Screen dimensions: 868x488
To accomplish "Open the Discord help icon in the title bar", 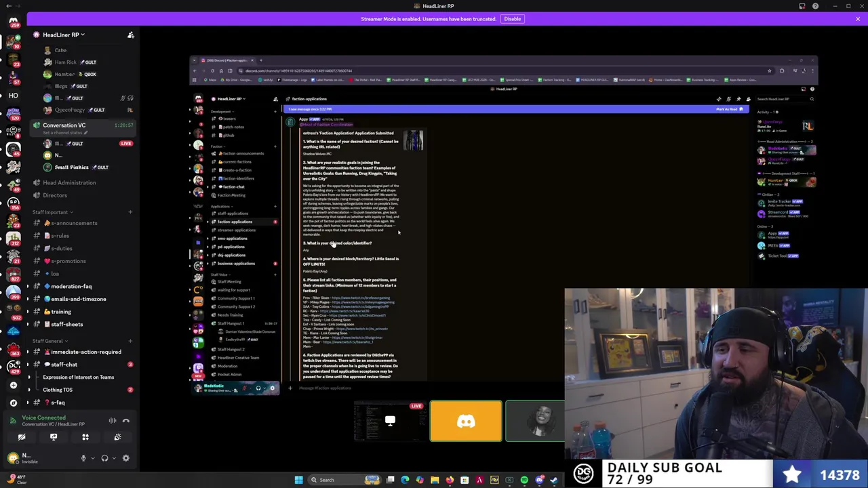I will (816, 6).
